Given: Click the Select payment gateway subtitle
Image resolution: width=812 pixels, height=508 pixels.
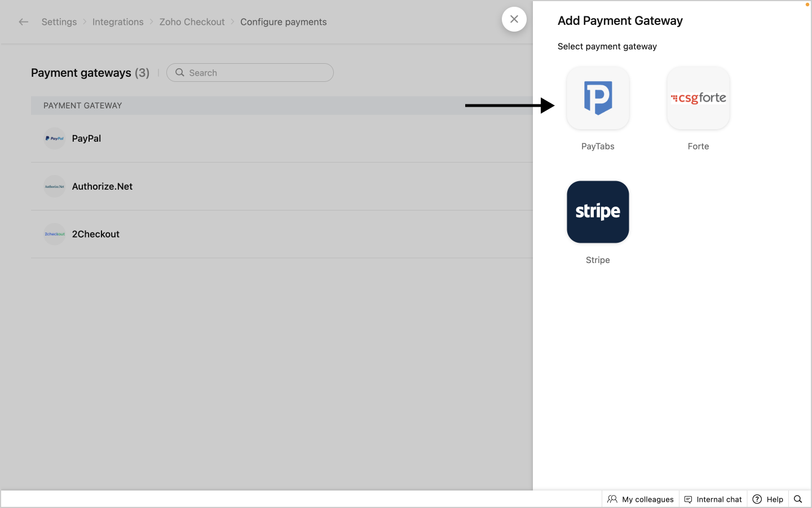Looking at the screenshot, I should click(x=607, y=46).
